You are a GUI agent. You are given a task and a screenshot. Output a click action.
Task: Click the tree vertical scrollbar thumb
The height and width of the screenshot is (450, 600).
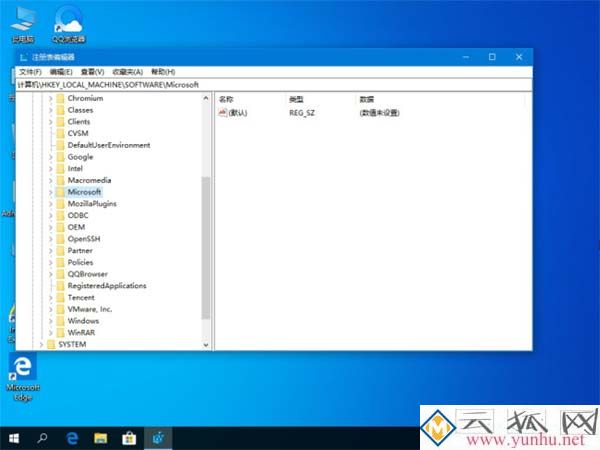206,248
